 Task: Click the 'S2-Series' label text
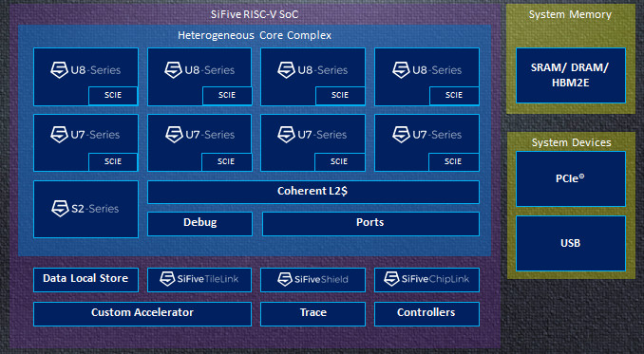coord(95,209)
